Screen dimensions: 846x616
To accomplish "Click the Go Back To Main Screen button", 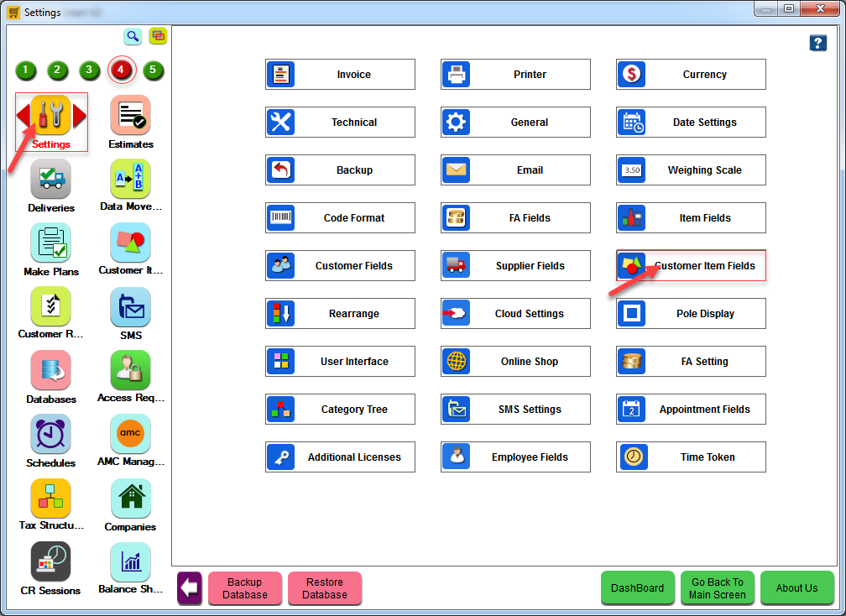I will coord(717,588).
